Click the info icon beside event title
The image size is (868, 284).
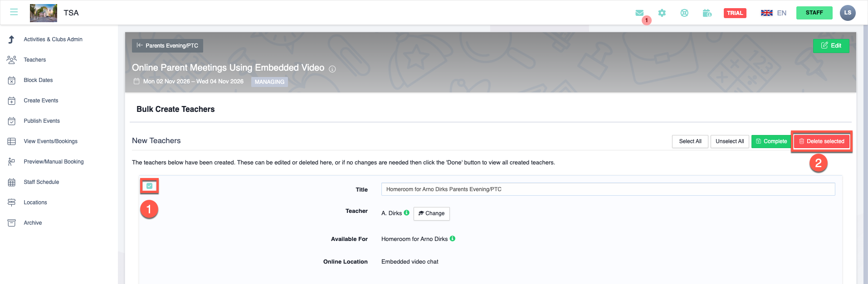click(332, 69)
